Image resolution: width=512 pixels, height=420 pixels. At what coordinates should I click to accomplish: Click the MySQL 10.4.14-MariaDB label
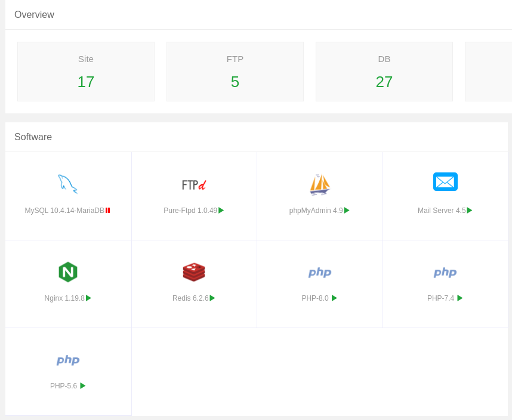pos(64,211)
